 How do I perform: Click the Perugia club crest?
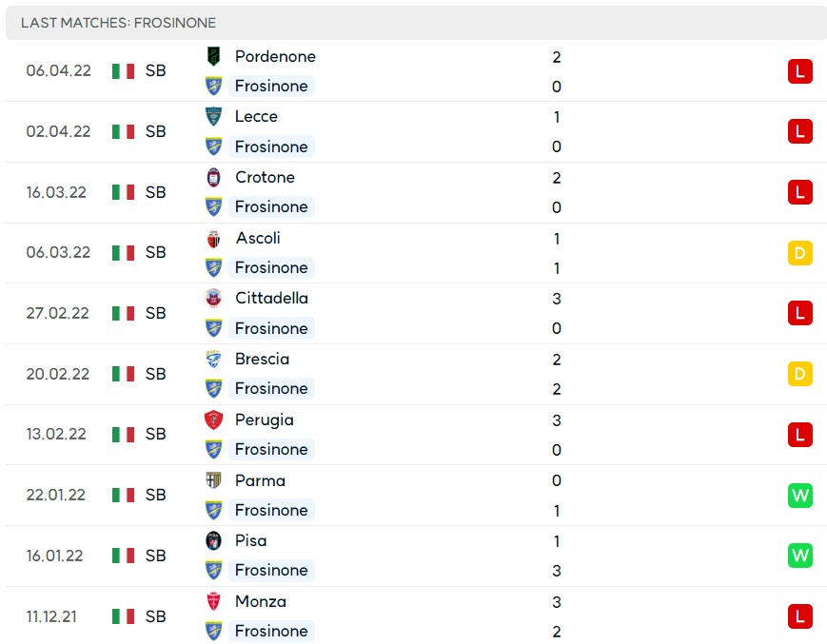[x=213, y=420]
